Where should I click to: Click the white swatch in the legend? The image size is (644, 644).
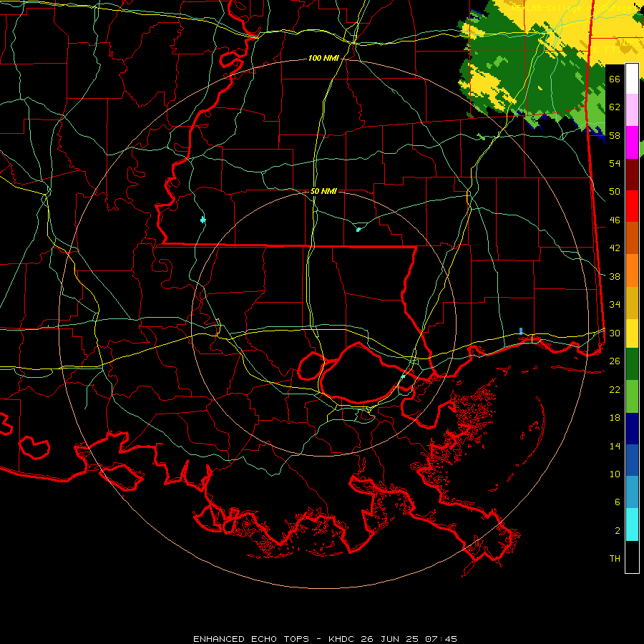click(x=632, y=79)
